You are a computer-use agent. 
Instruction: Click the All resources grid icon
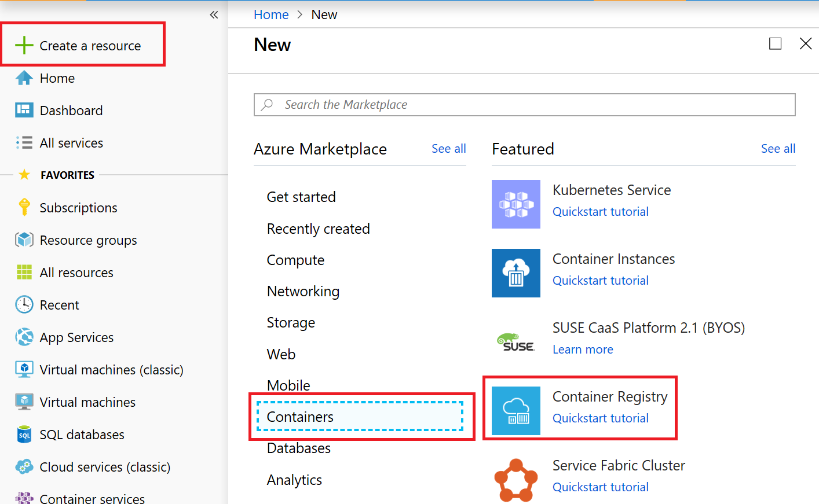[24, 272]
